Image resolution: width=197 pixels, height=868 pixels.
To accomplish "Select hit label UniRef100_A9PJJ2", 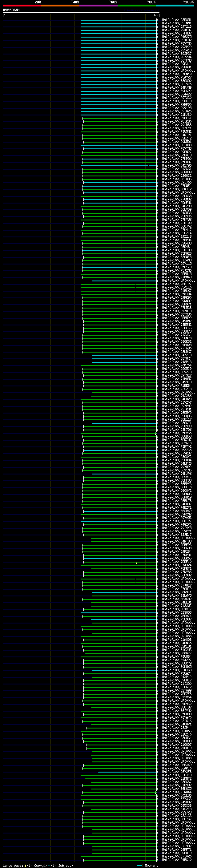I will coord(176,64).
